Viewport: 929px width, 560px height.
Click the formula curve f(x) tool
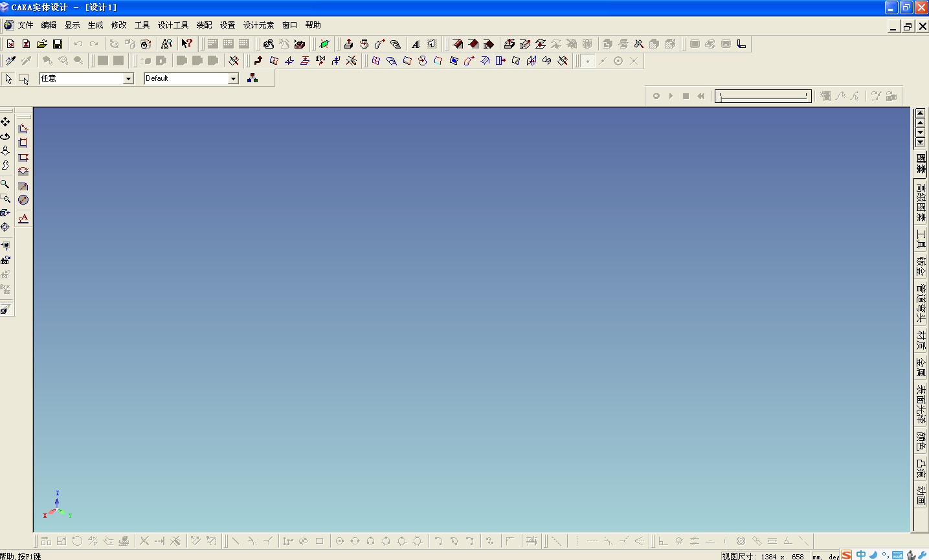[x=320, y=61]
